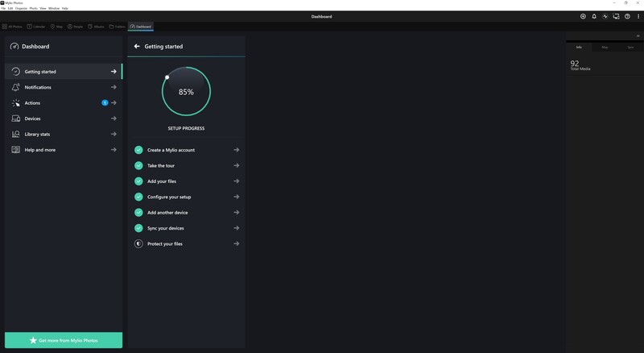Click the add (plus) icon in top toolbar
Image resolution: width=644 pixels, height=353 pixels.
[x=583, y=16]
